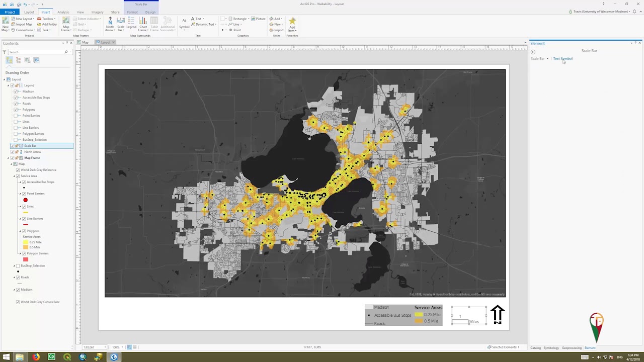Viewport: 644px width, 362px height.
Task: Click the red Polygon Barriers symbol swatch
Action: (26, 259)
